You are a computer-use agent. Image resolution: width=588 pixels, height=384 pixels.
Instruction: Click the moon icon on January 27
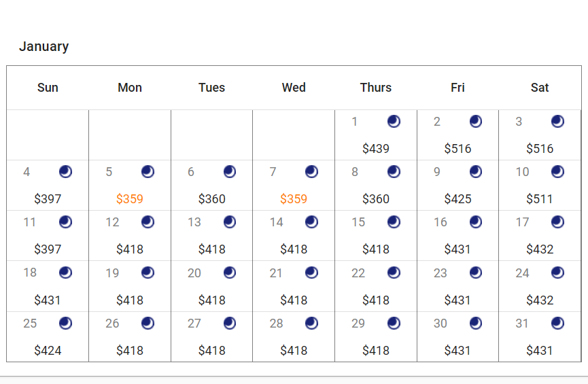(230, 323)
